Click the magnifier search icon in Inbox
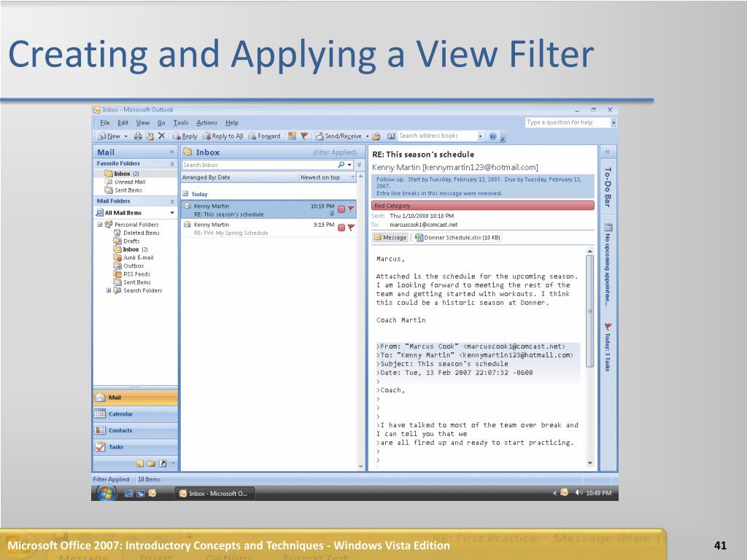747x560 pixels. pyautogui.click(x=341, y=165)
